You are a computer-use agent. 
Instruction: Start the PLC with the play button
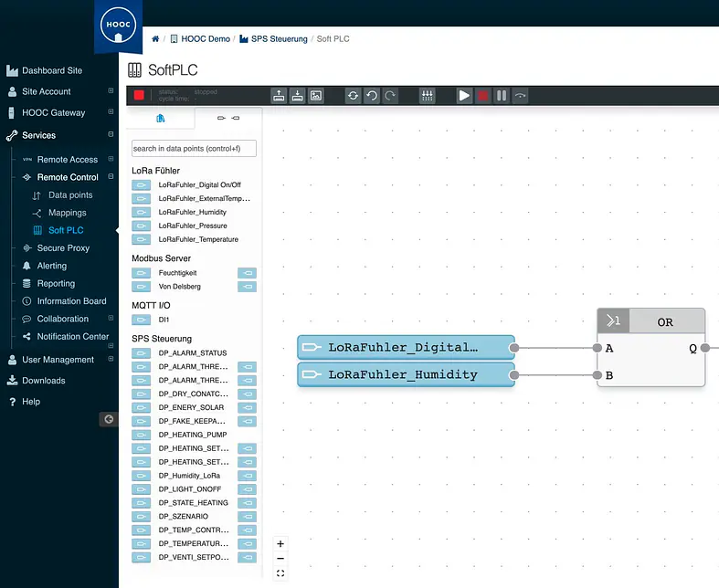pyautogui.click(x=465, y=95)
